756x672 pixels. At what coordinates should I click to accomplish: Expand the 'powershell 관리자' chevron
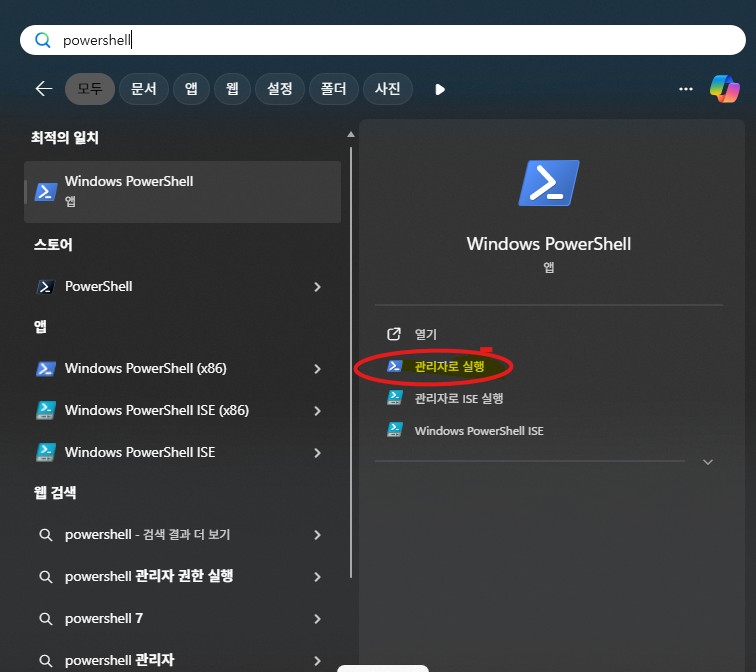[x=317, y=660]
